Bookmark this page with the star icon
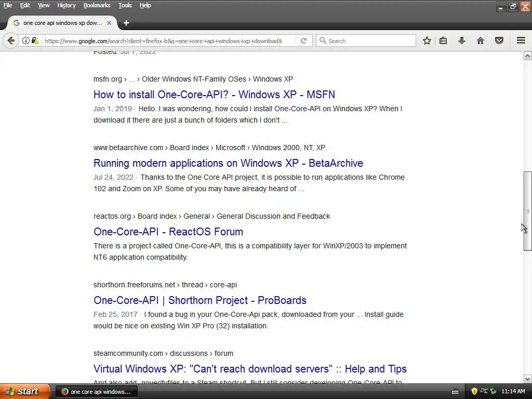 (427, 41)
